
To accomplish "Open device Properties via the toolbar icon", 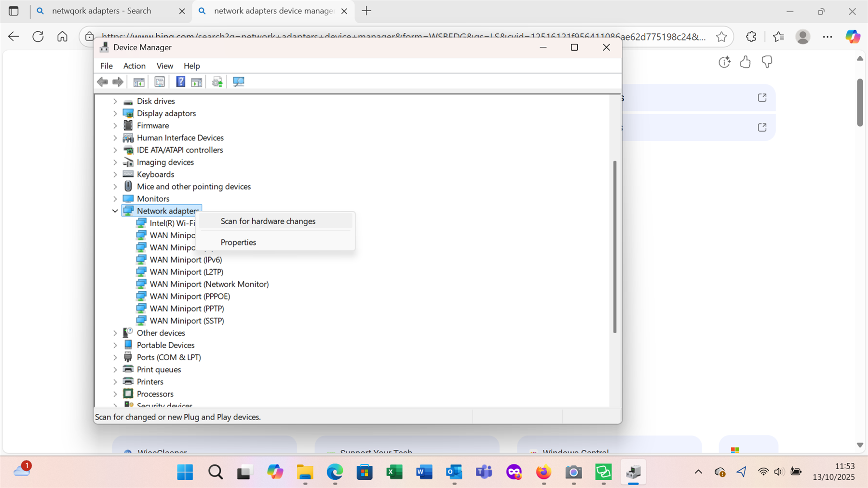I will [x=160, y=81].
